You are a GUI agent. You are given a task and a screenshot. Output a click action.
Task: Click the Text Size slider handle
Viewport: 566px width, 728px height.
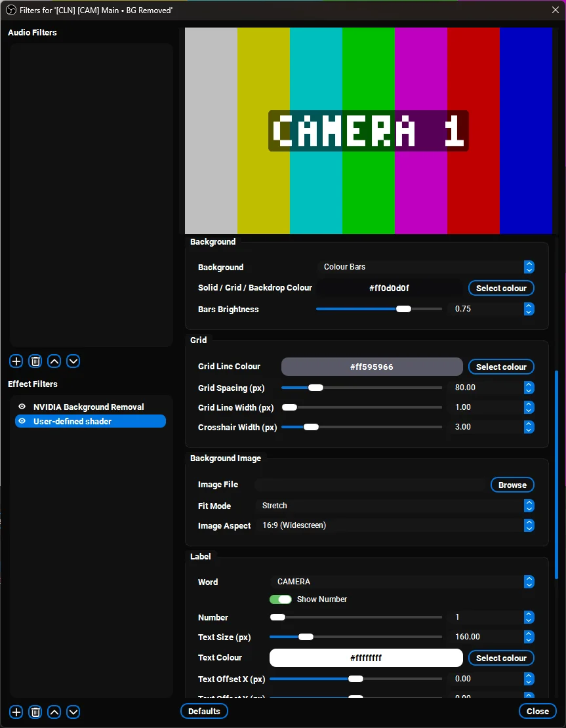tap(306, 637)
